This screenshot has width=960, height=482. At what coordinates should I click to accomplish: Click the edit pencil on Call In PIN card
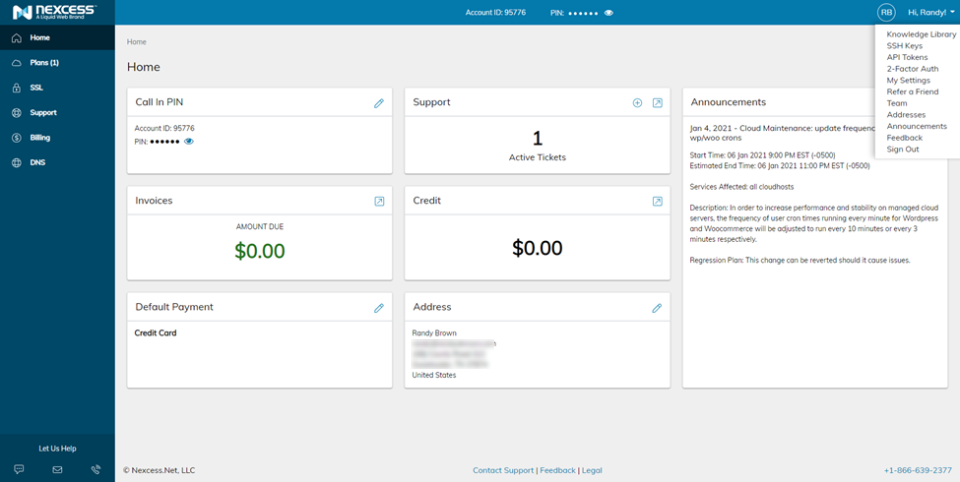click(x=379, y=103)
